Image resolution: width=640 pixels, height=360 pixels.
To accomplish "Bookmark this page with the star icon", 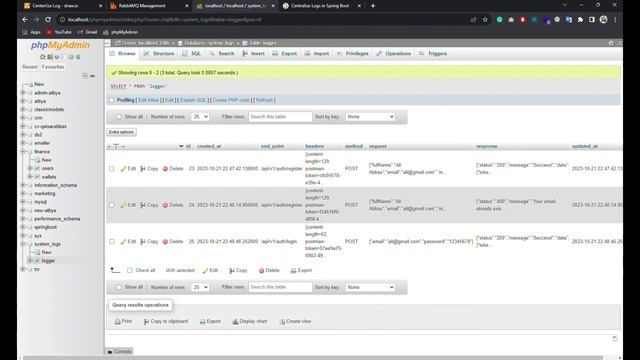I will tap(485, 20).
